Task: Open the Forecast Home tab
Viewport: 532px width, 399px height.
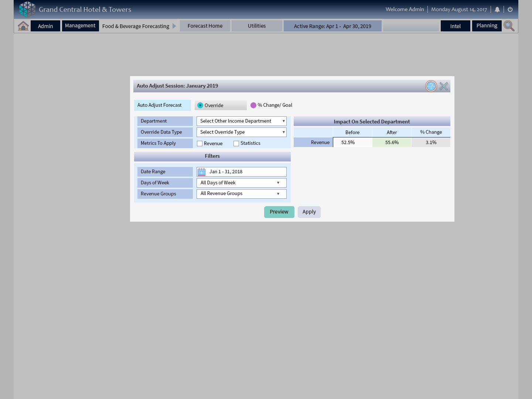Action: 205,26
